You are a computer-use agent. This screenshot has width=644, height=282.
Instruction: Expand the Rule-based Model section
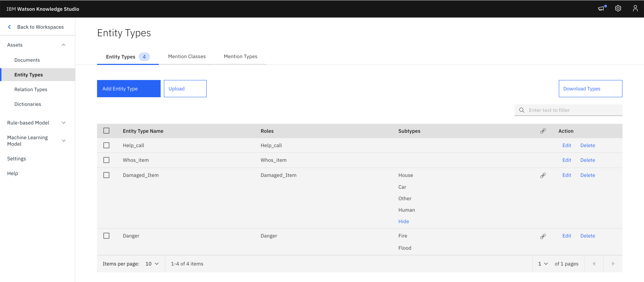(63, 123)
